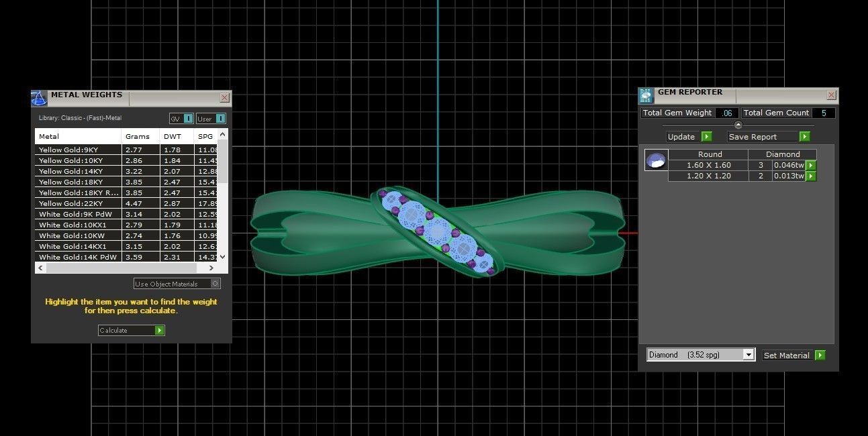Click the Library: Classic - (Fast)-Metal label

81,118
